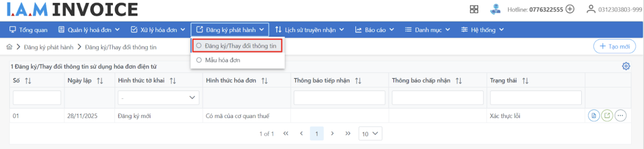644x149 pixels.
Task: Click Đăng ký/Thay đổi thông tin breadcrumb
Action: tap(121, 47)
